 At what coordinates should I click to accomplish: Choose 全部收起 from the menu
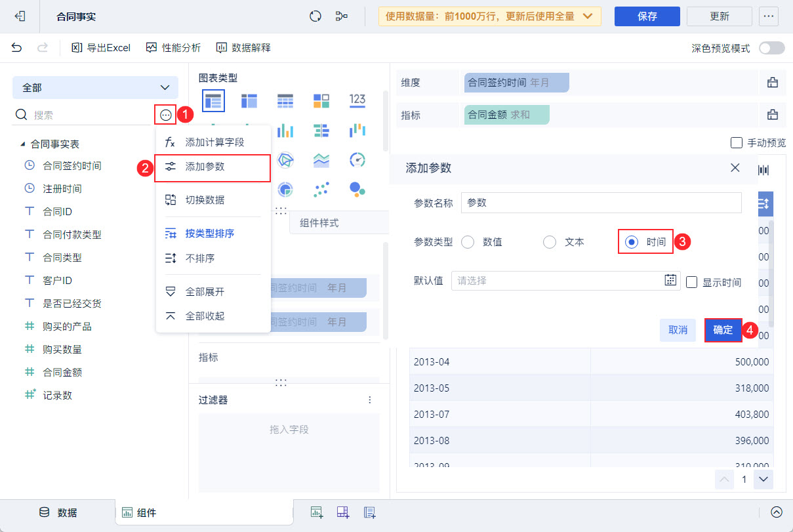213,316
